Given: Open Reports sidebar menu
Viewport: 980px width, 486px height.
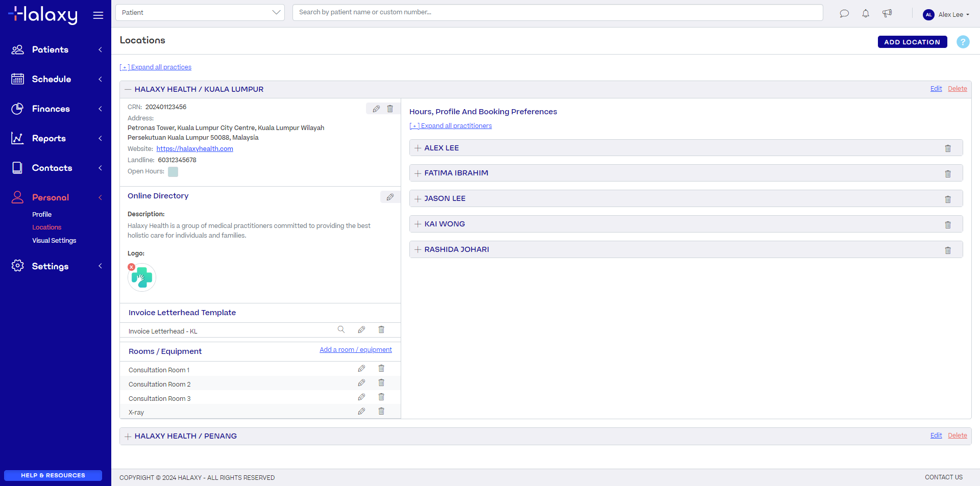Looking at the screenshot, I should (56, 138).
